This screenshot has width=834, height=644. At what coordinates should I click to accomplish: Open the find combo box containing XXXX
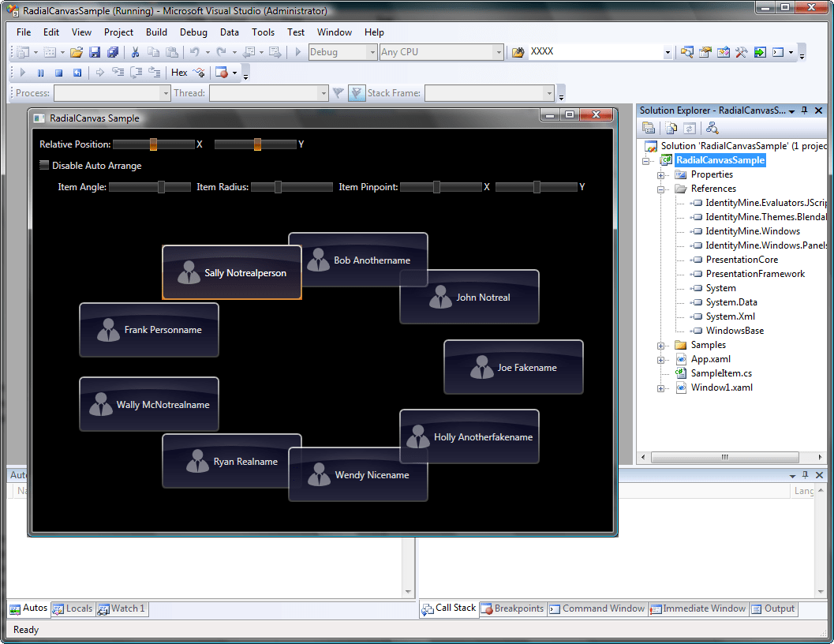[668, 53]
